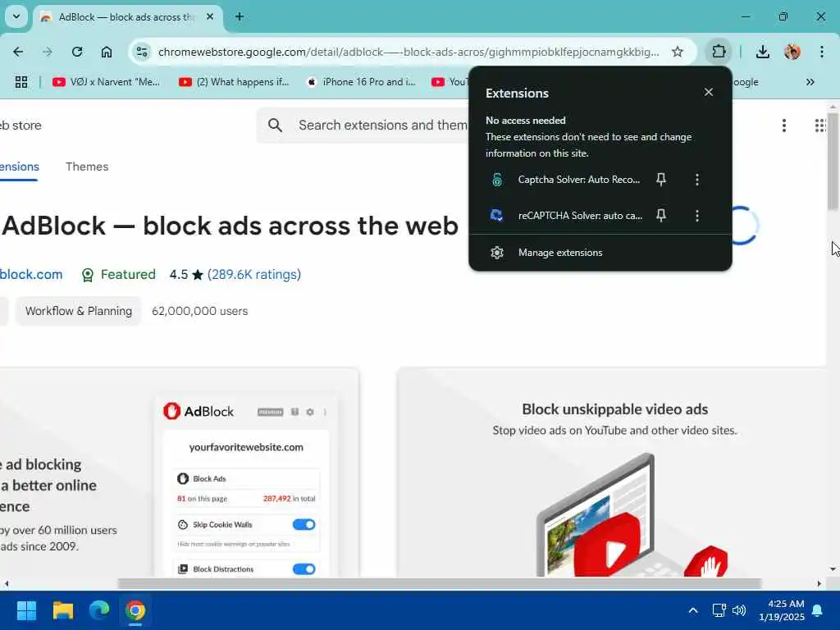Open the 289.6K ratings link
The image size is (840, 630).
254,274
